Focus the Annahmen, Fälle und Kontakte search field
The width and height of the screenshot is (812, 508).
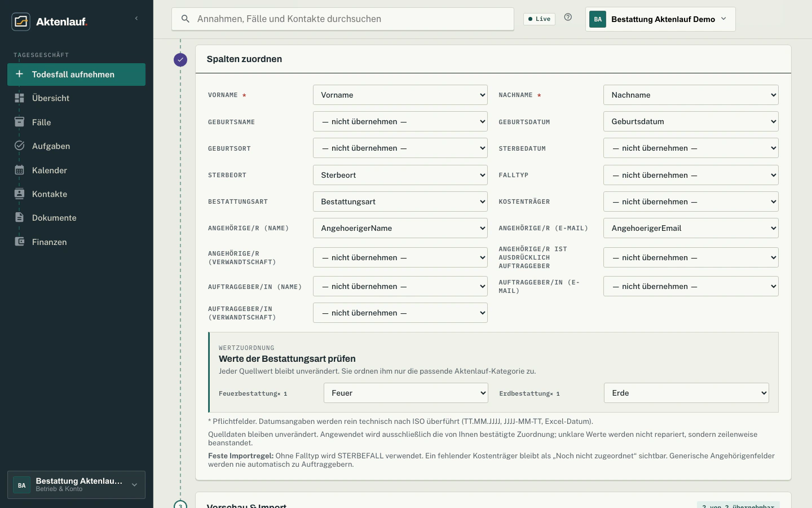(343, 19)
